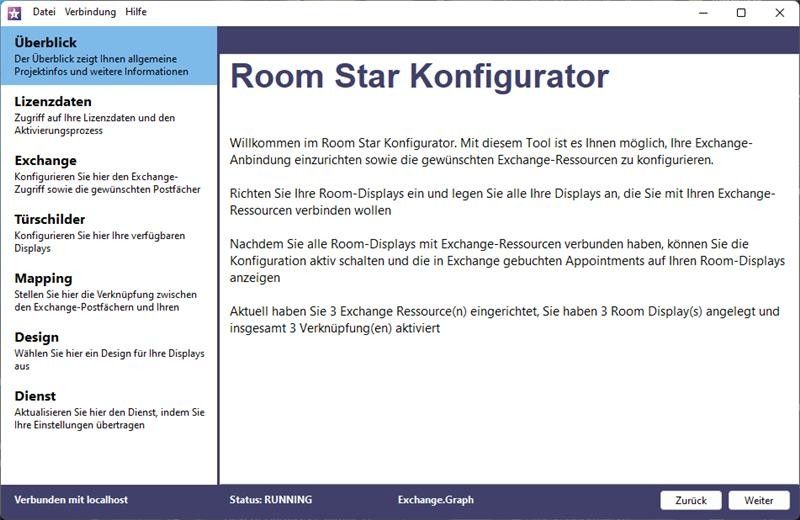Open the Datei menu
The width and height of the screenshot is (800, 520).
point(44,12)
